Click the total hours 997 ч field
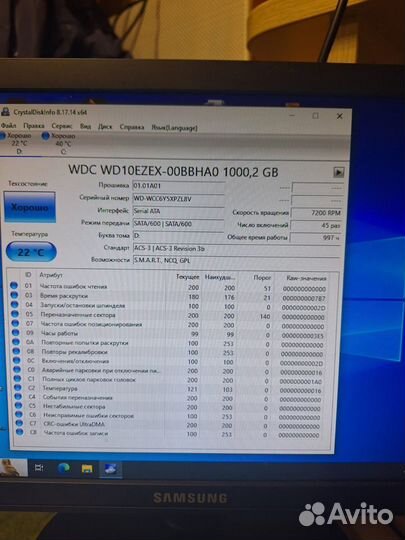 (x=316, y=238)
